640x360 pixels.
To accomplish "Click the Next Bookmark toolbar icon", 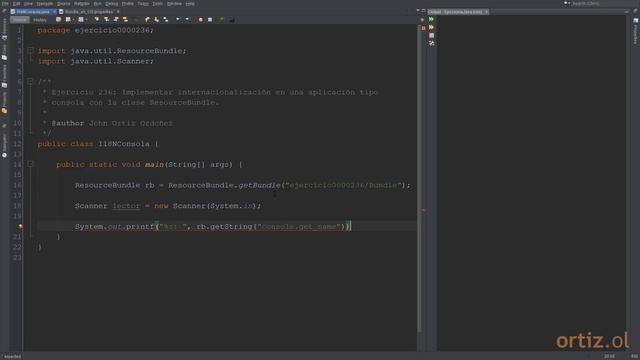I will 156,20.
